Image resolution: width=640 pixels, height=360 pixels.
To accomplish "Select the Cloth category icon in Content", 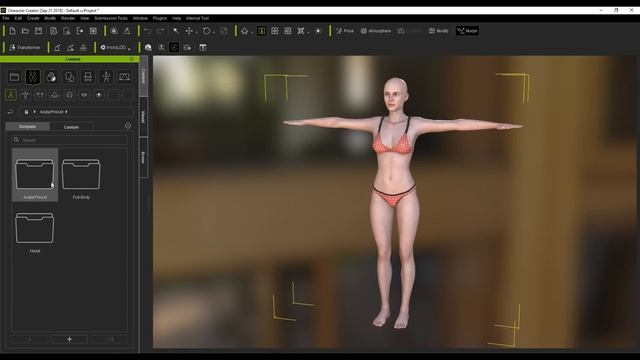I will [69, 77].
